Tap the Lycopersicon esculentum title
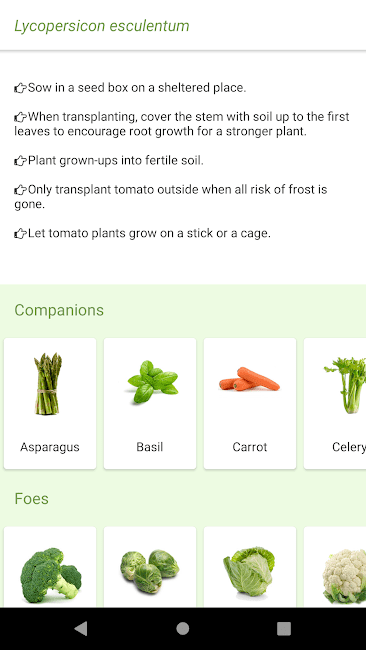This screenshot has height=650, width=366. [102, 26]
